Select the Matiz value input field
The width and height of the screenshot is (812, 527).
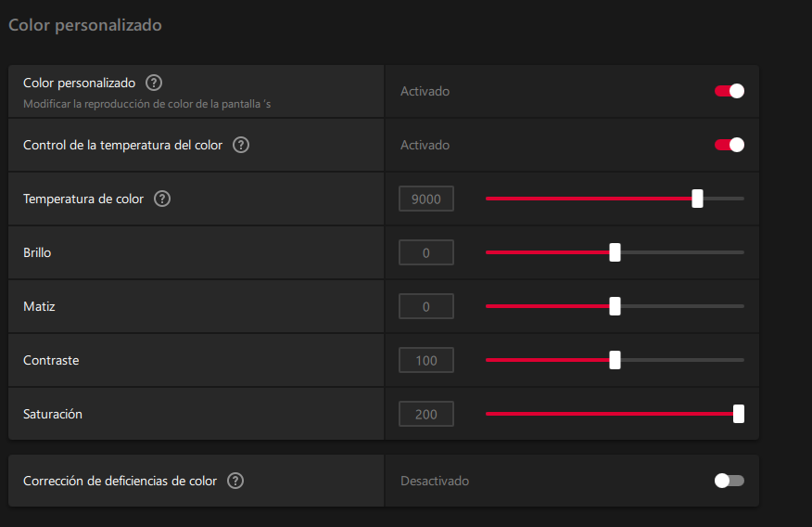[426, 306]
